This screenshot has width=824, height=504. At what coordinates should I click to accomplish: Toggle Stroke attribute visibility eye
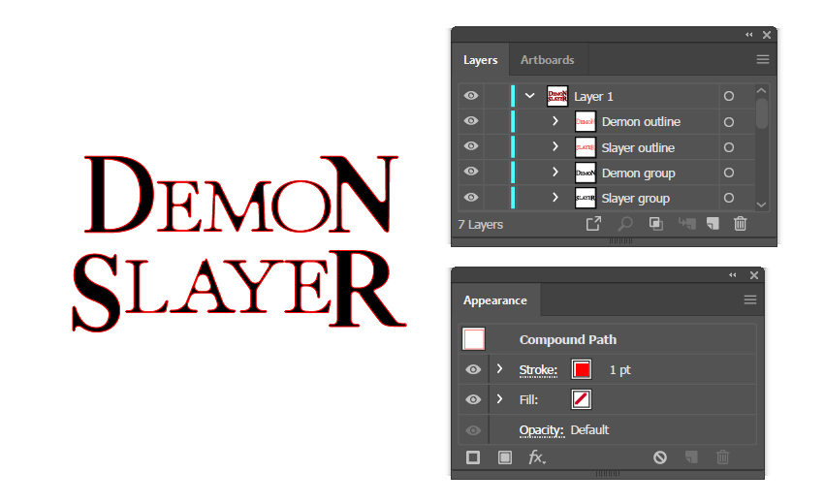click(473, 369)
